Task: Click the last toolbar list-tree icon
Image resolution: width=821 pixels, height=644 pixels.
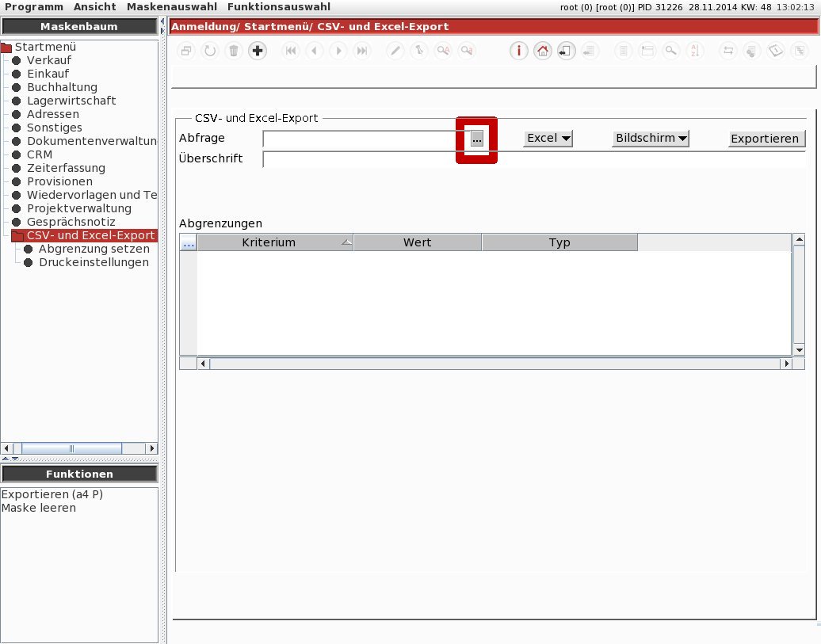Action: (x=799, y=51)
